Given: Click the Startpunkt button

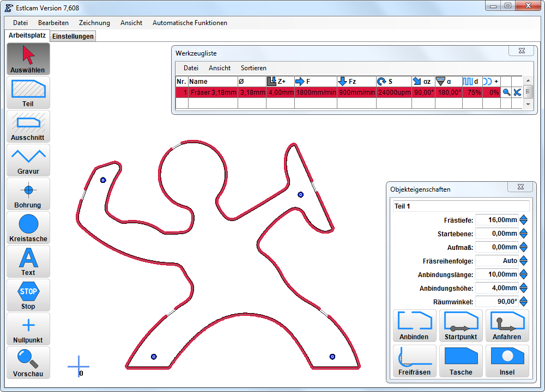Looking at the screenshot, I should (x=461, y=326).
